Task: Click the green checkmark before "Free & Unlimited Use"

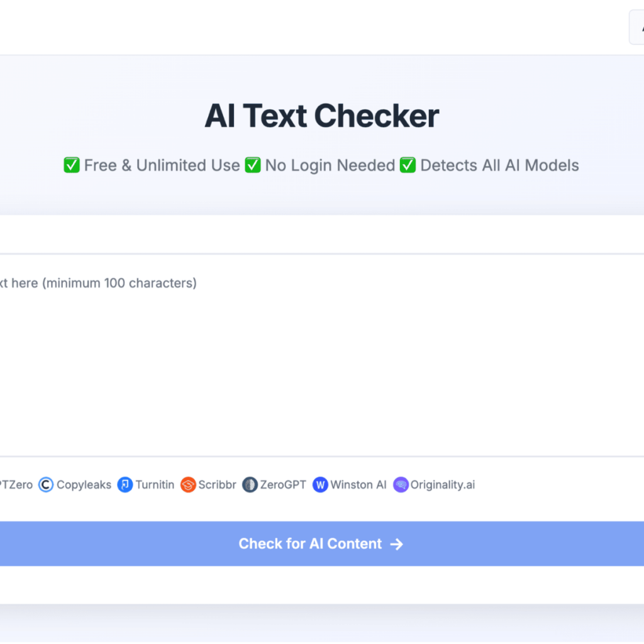Action: (72, 165)
